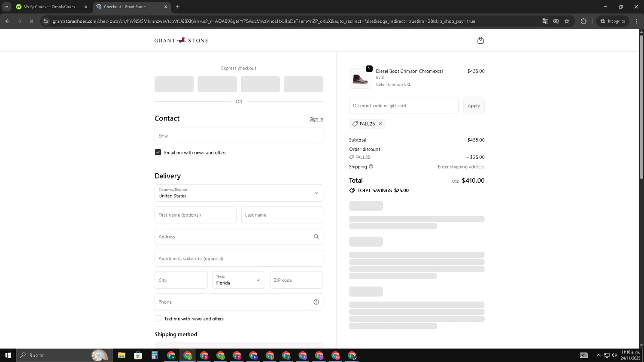Click the Windows taskbar Buscar search box
644x362 pixels.
coord(64,355)
